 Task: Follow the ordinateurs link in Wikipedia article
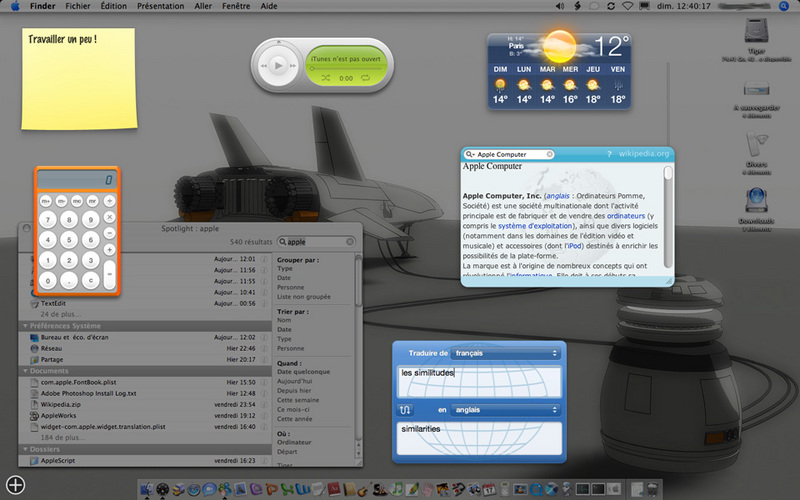(x=626, y=216)
